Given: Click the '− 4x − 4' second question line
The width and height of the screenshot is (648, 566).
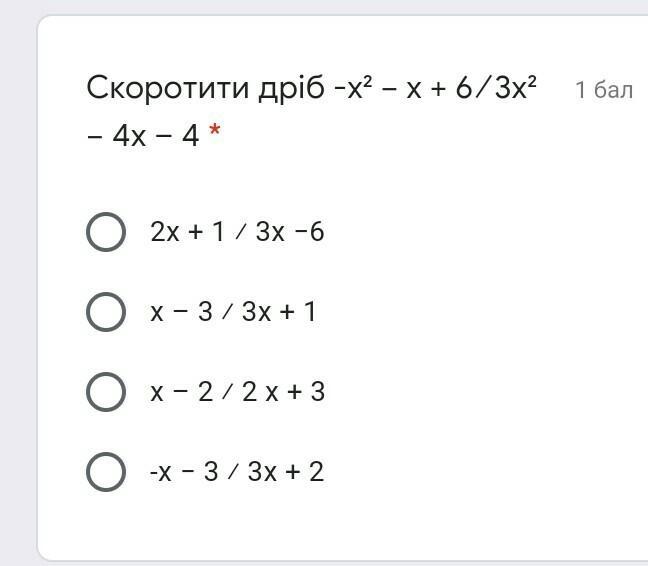Looking at the screenshot, I should pos(143,135).
